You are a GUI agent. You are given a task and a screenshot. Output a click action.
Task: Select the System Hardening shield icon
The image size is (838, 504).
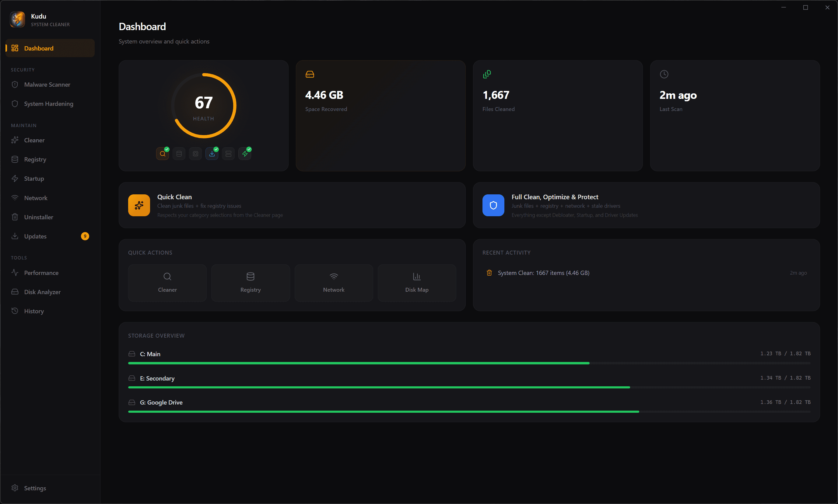click(15, 104)
